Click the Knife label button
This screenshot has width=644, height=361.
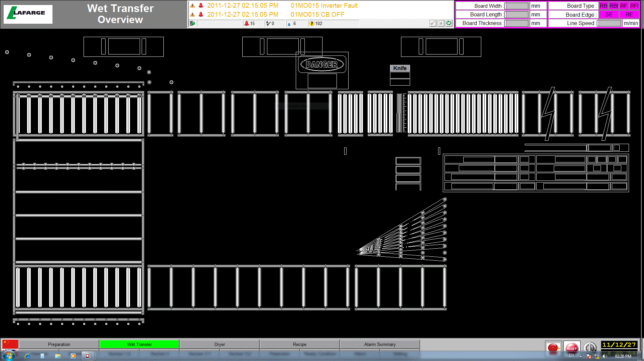pos(400,68)
